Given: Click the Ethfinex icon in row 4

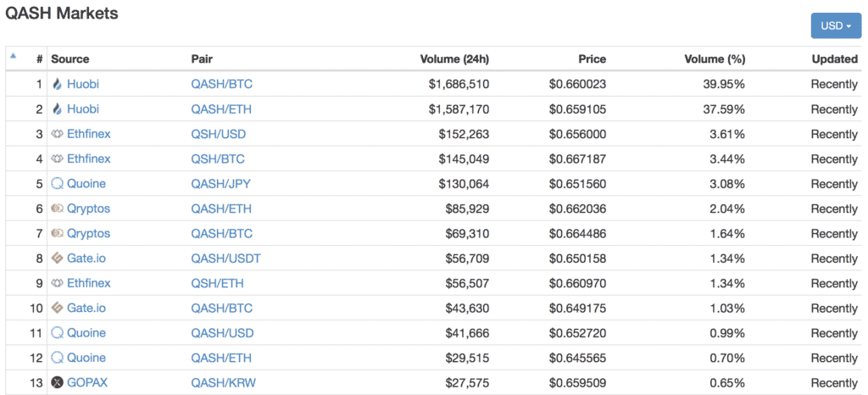Looking at the screenshot, I should [57, 159].
